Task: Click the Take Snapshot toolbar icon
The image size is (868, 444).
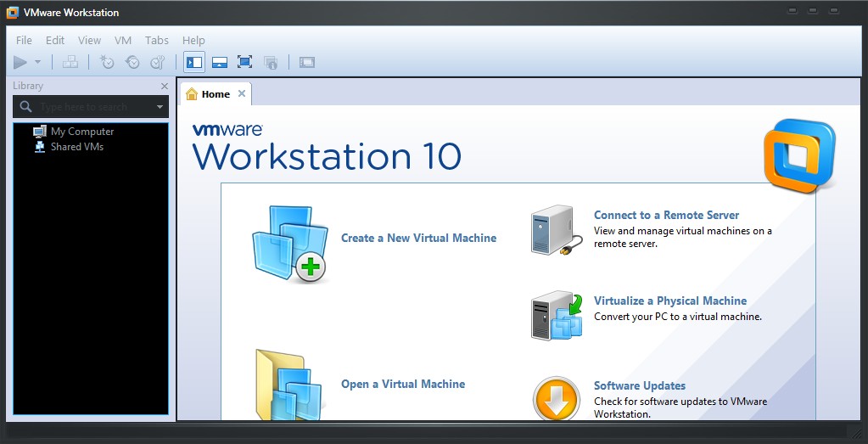Action: [x=106, y=62]
